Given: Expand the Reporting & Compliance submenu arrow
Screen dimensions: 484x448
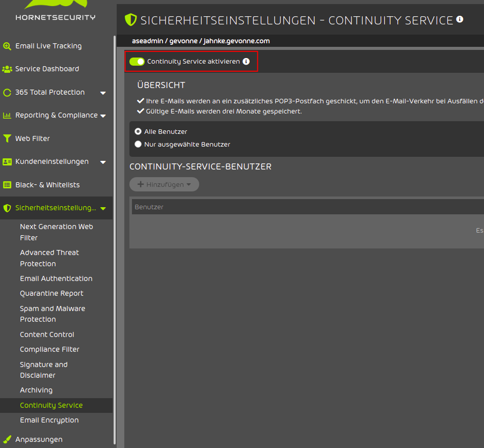Looking at the screenshot, I should point(103,116).
